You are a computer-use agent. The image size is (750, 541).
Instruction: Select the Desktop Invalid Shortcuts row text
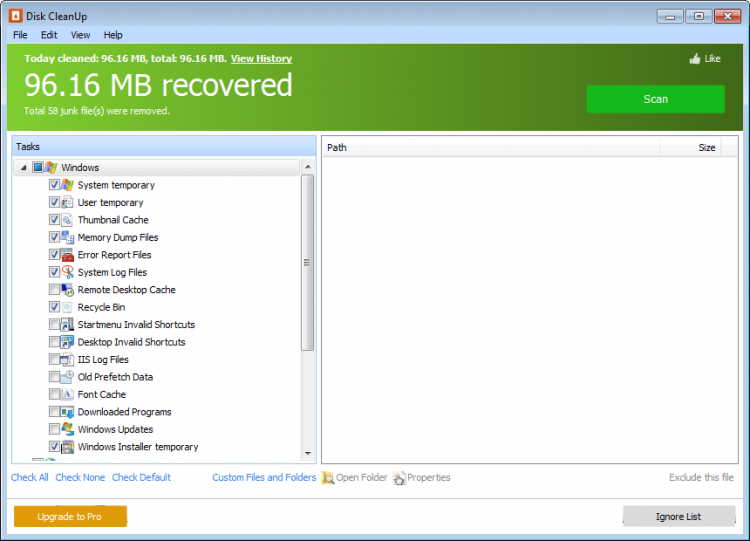(x=131, y=342)
